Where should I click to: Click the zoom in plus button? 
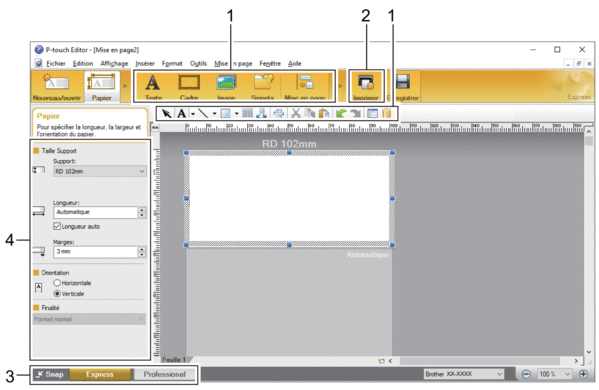coord(583,374)
